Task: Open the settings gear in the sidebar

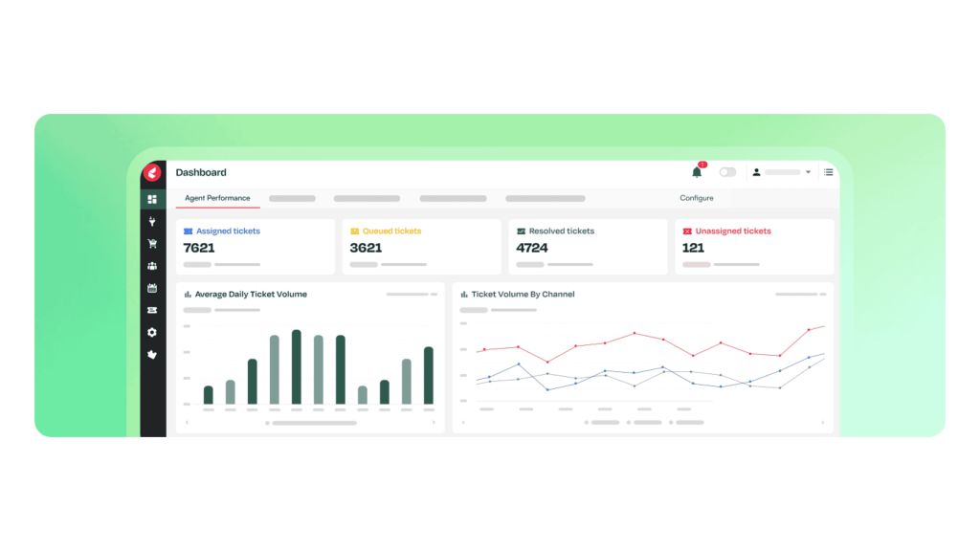Action: pyautogui.click(x=153, y=332)
